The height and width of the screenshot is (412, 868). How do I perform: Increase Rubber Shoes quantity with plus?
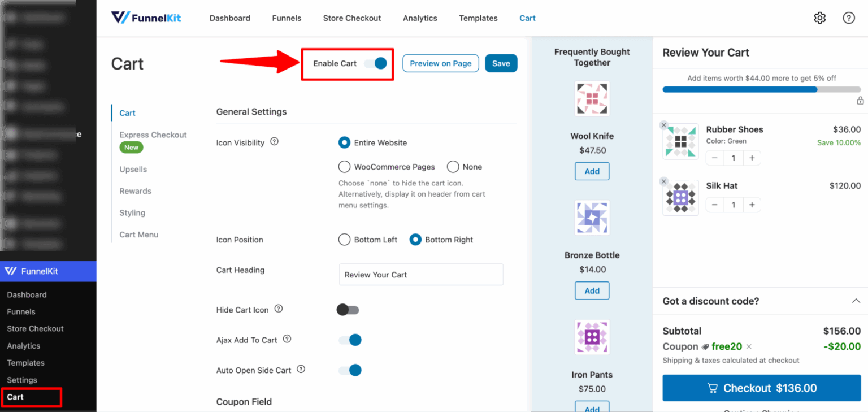point(752,158)
